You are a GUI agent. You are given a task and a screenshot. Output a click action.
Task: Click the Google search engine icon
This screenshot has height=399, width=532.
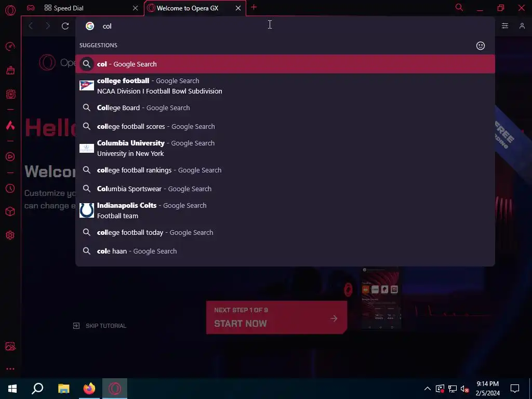click(x=89, y=26)
